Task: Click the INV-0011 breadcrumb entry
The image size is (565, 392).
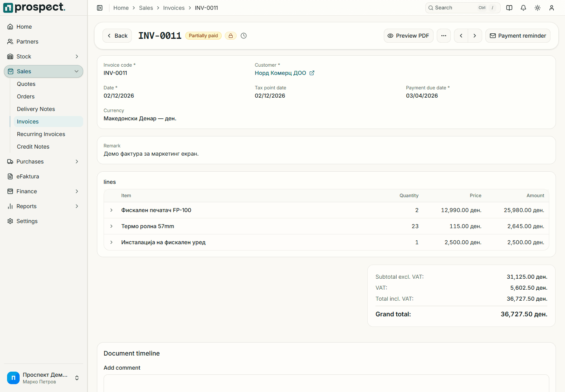Action: click(x=206, y=8)
